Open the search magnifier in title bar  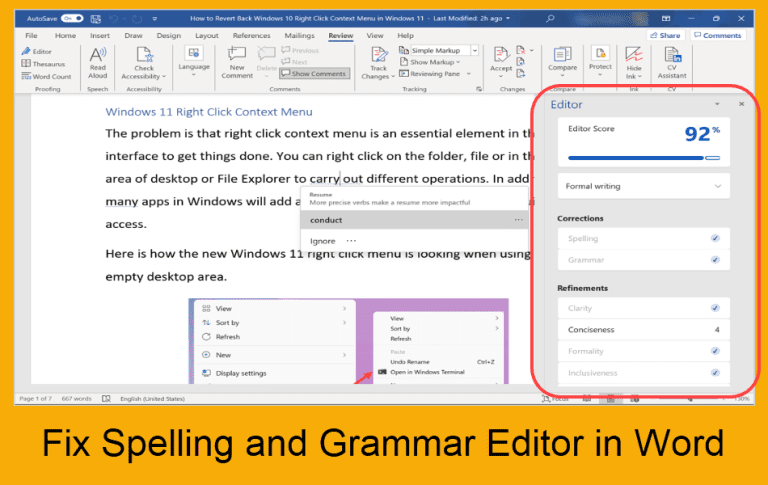pyautogui.click(x=551, y=19)
